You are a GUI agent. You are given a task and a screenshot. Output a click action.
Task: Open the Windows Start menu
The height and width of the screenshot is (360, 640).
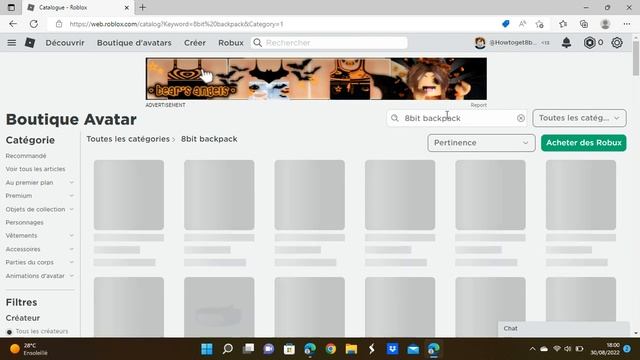207,349
